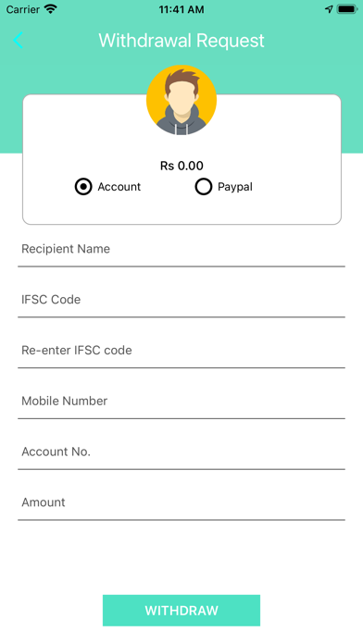Submit with the WITHDRAW button
Screen dimensions: 363x644
point(181,611)
